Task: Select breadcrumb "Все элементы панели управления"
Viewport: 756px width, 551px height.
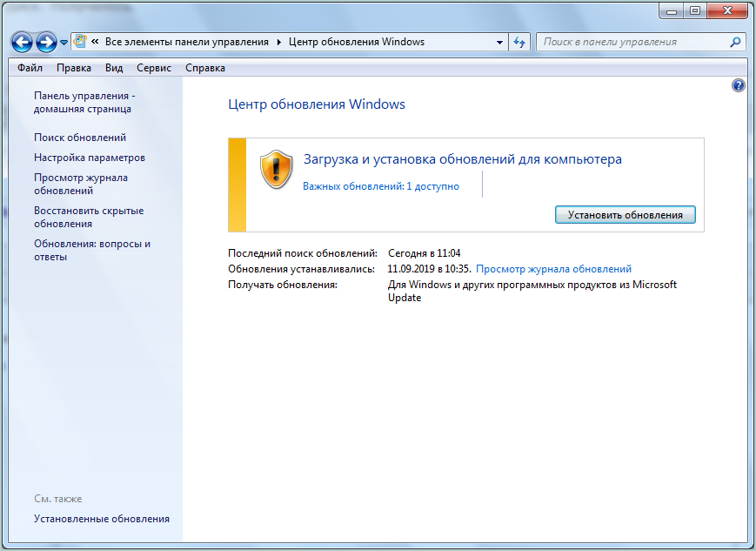Action: tap(186, 42)
